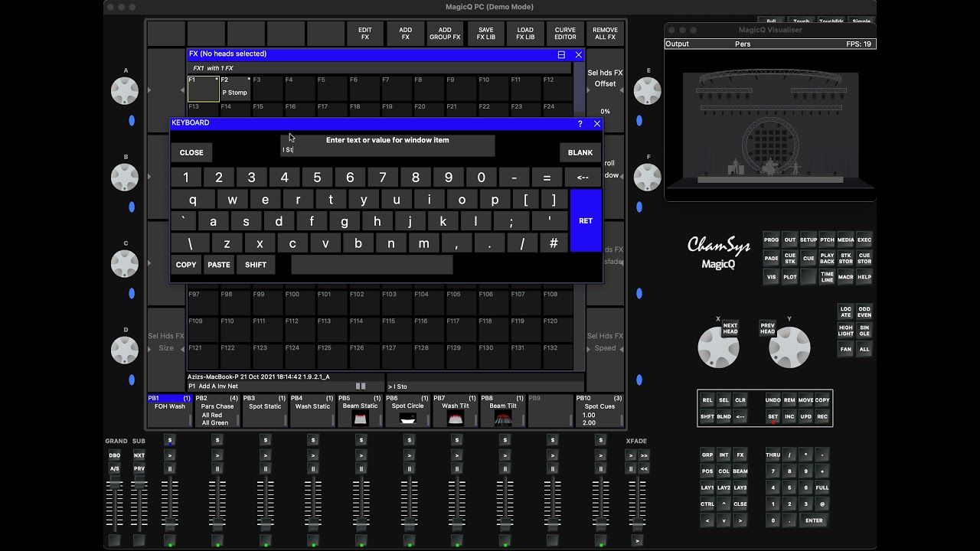Click the BLANK keyboard button
Image resolution: width=980 pixels, height=551 pixels.
[x=580, y=152]
